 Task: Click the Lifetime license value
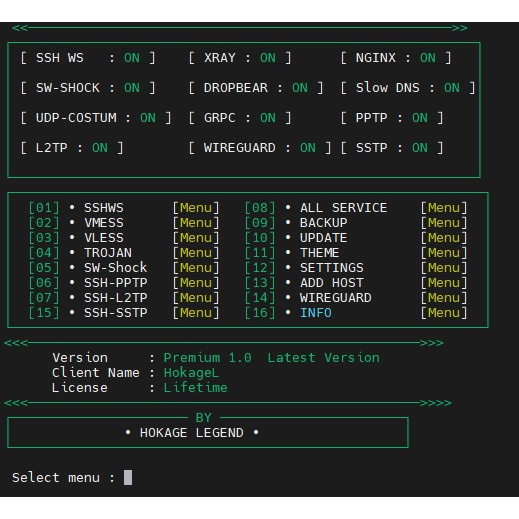pos(195,388)
